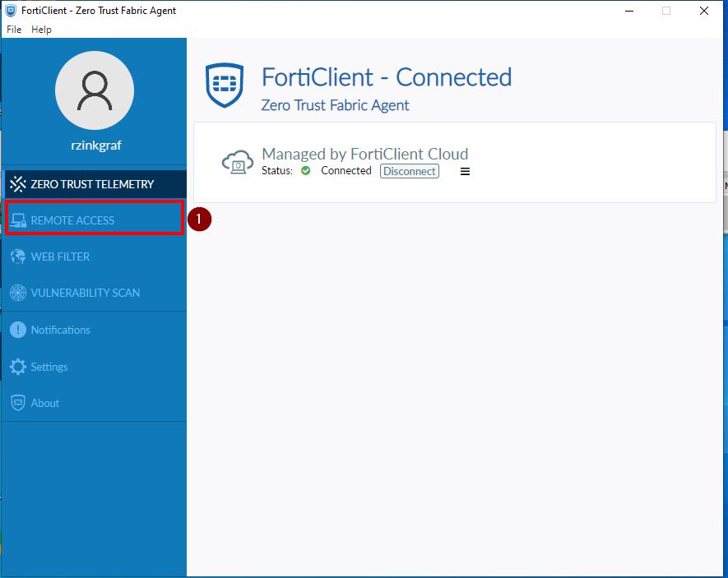The height and width of the screenshot is (578, 728).
Task: Click the Notifications exclamation icon
Action: pos(18,330)
